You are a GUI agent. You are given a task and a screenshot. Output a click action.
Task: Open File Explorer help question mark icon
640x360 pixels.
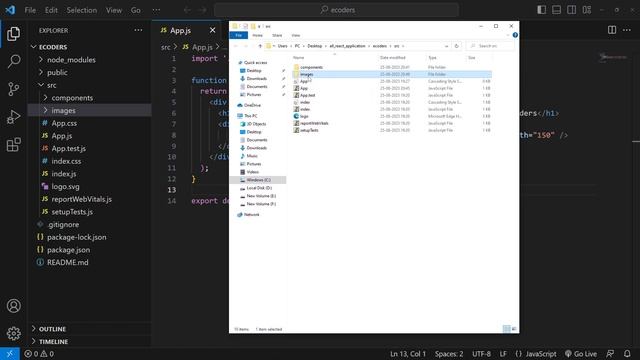coord(515,35)
